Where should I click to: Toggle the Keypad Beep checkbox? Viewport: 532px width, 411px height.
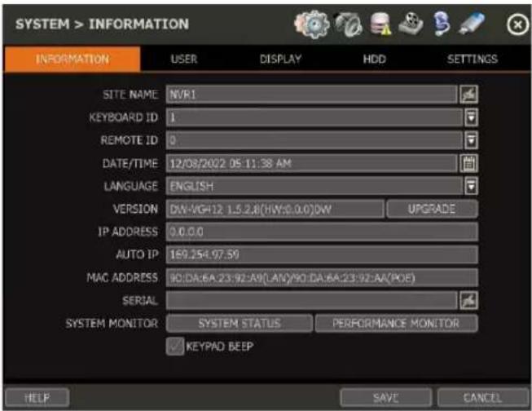coord(175,346)
